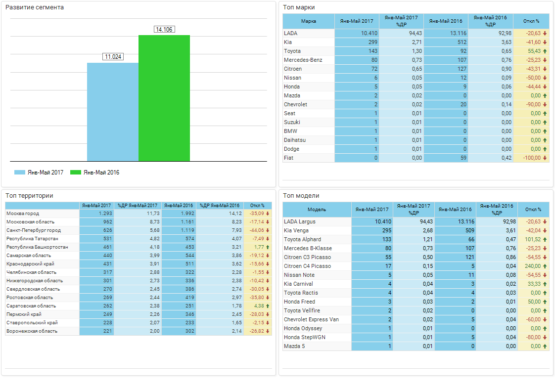Click blue legend swatch for Янв-Май 2017

(20, 173)
